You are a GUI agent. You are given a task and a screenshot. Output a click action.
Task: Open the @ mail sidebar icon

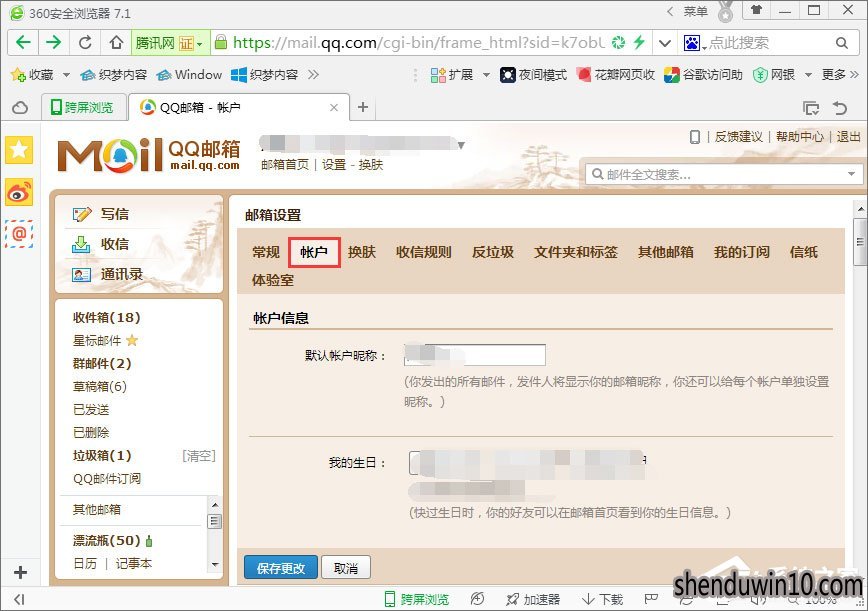(19, 234)
